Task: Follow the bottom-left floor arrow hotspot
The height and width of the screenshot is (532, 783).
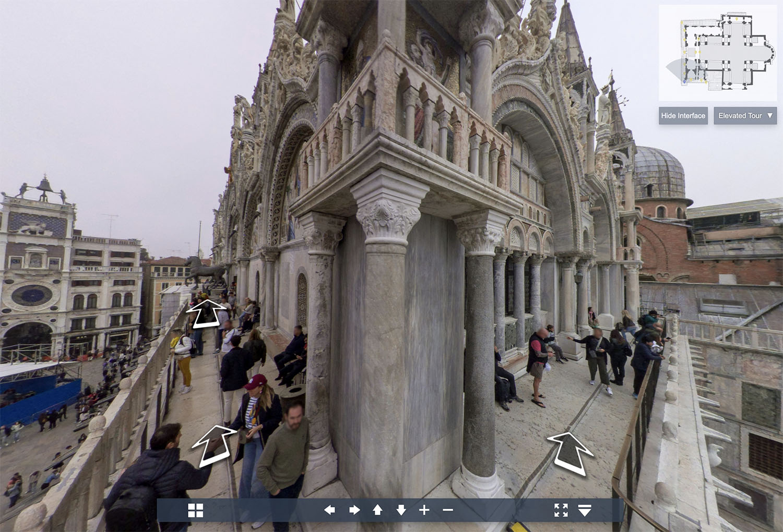Action: tap(213, 445)
